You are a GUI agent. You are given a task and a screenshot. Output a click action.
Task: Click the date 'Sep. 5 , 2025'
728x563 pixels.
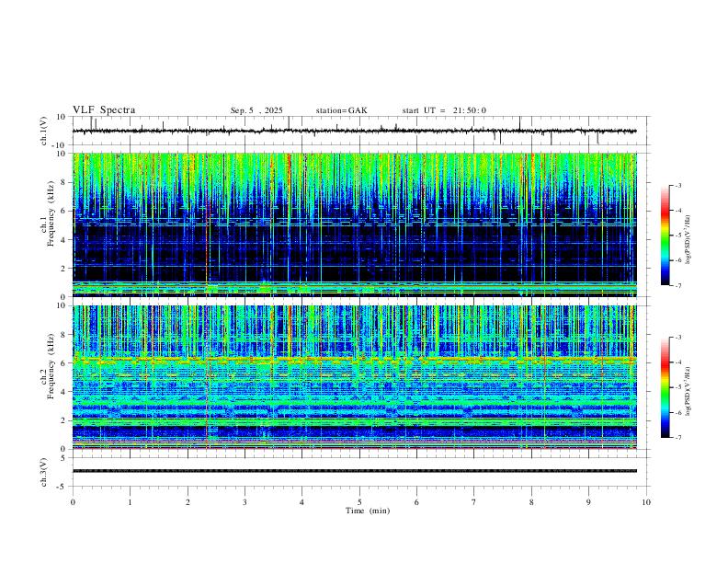256,110
